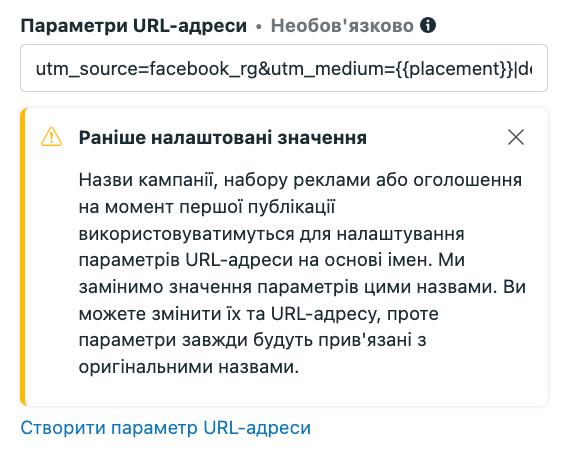The image size is (566, 476).
Task: Click the warning line starting Назви кампанії
Action: [300, 180]
